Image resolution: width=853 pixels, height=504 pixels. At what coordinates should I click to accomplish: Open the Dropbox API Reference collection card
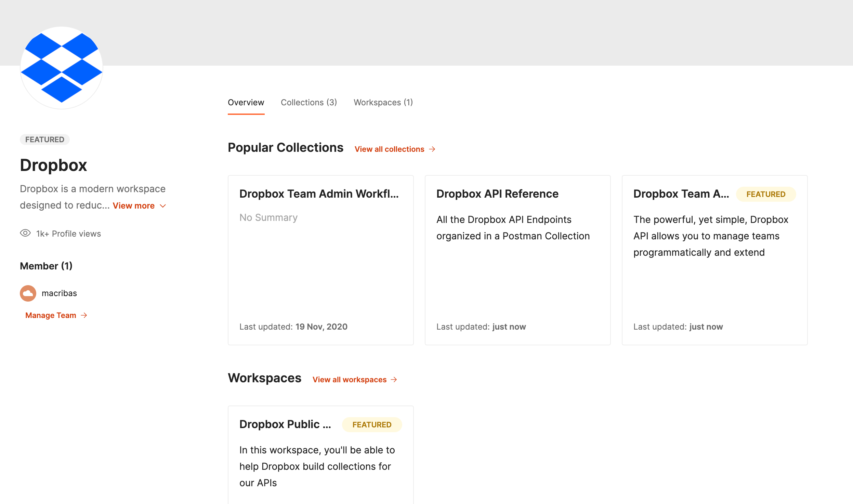click(517, 260)
